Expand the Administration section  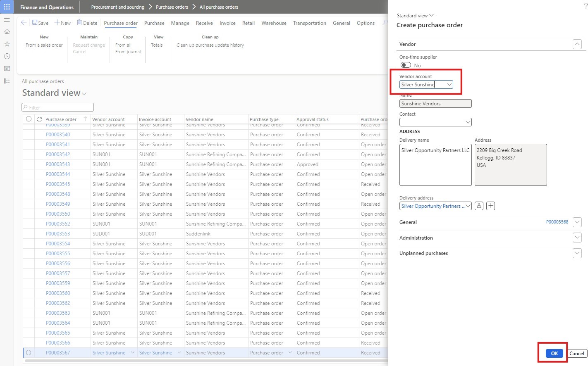click(577, 238)
